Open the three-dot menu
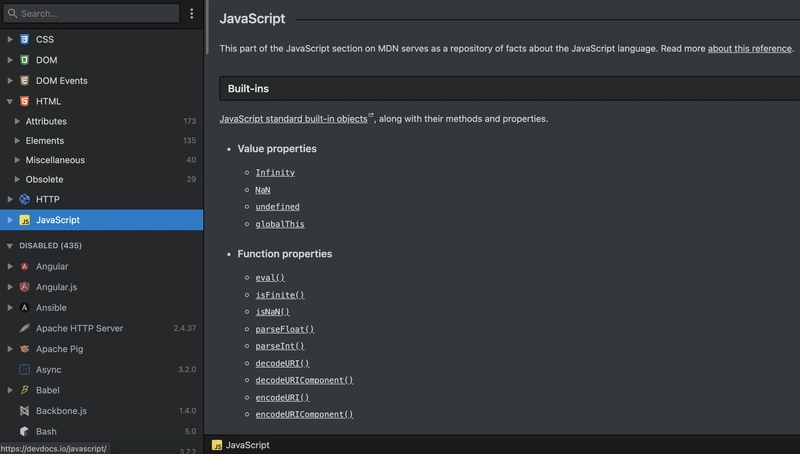The width and height of the screenshot is (800, 454). coord(192,13)
